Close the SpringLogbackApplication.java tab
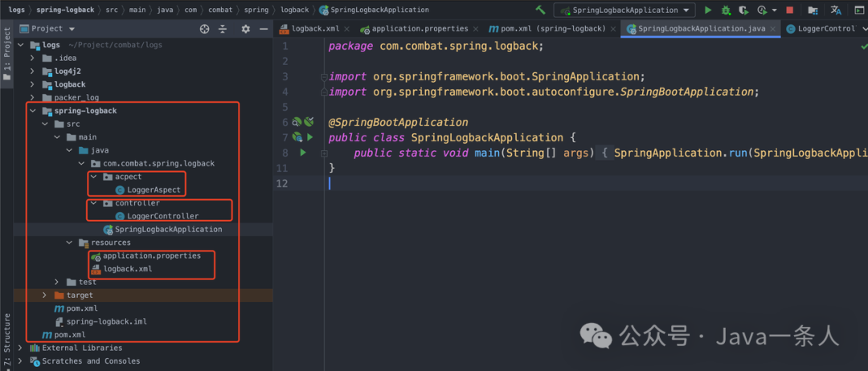 pyautogui.click(x=773, y=29)
